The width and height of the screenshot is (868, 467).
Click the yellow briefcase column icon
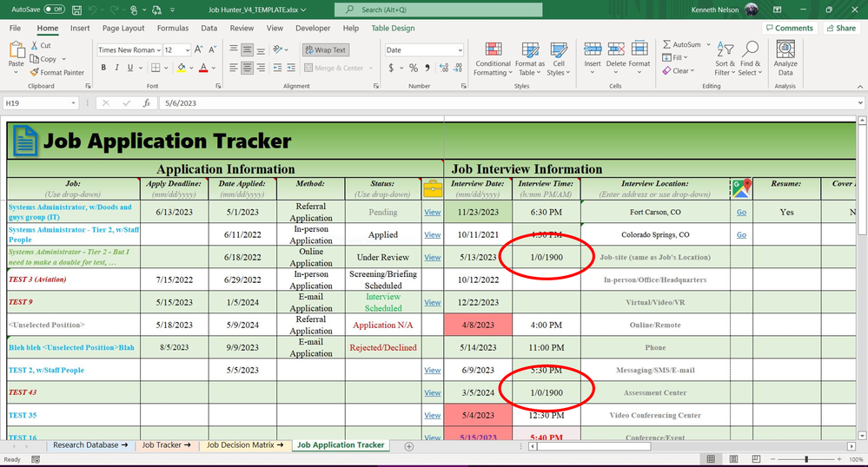pos(433,188)
